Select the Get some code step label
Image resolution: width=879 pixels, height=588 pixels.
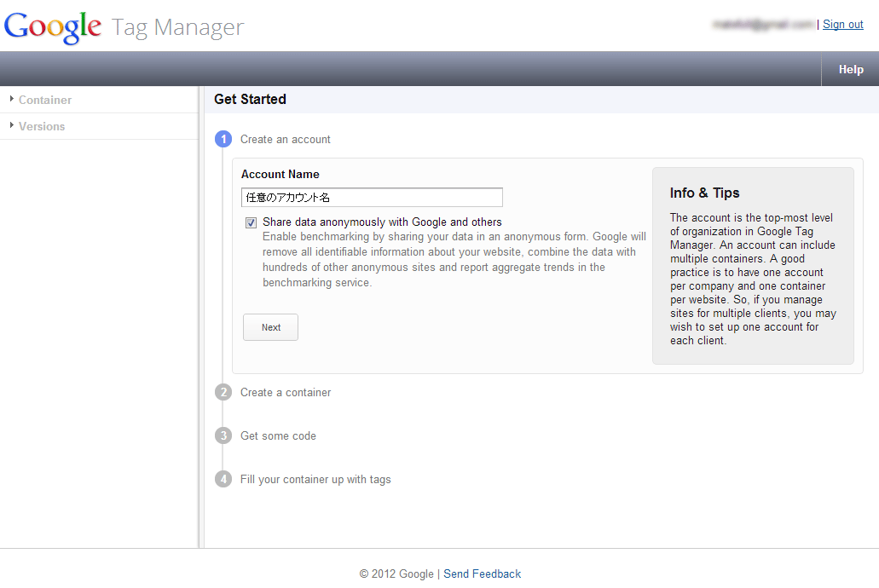coord(278,435)
